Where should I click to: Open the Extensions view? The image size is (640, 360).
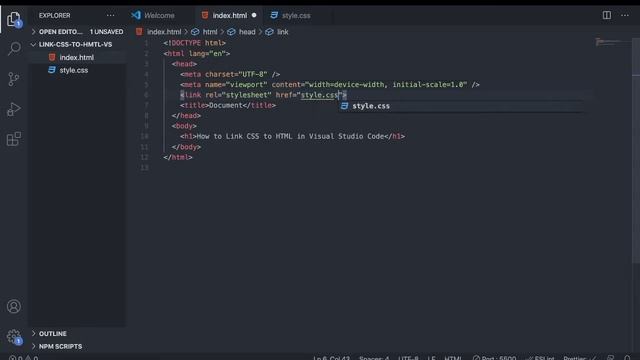pyautogui.click(x=14, y=139)
